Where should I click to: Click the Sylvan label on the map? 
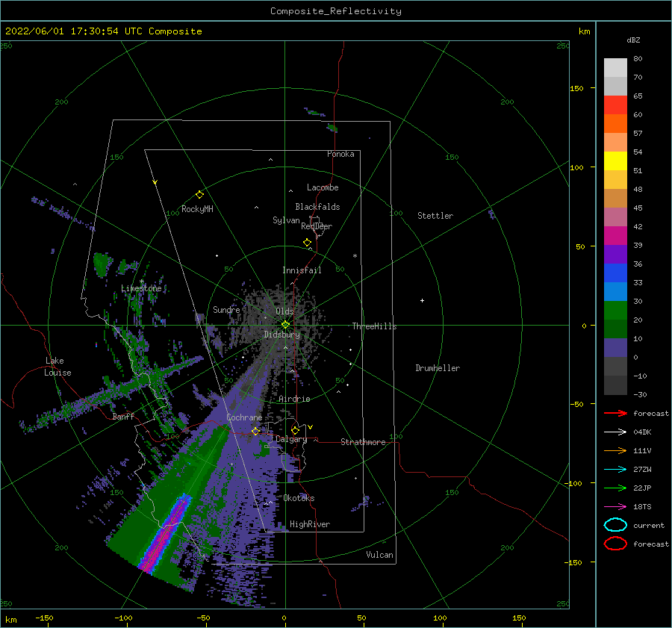(286, 220)
